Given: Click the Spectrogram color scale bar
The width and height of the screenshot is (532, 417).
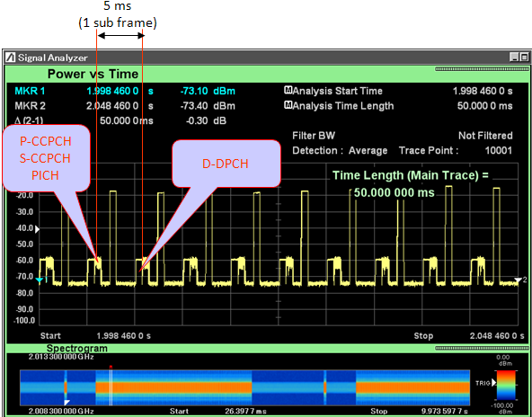Looking at the screenshot, I should coord(506,386).
